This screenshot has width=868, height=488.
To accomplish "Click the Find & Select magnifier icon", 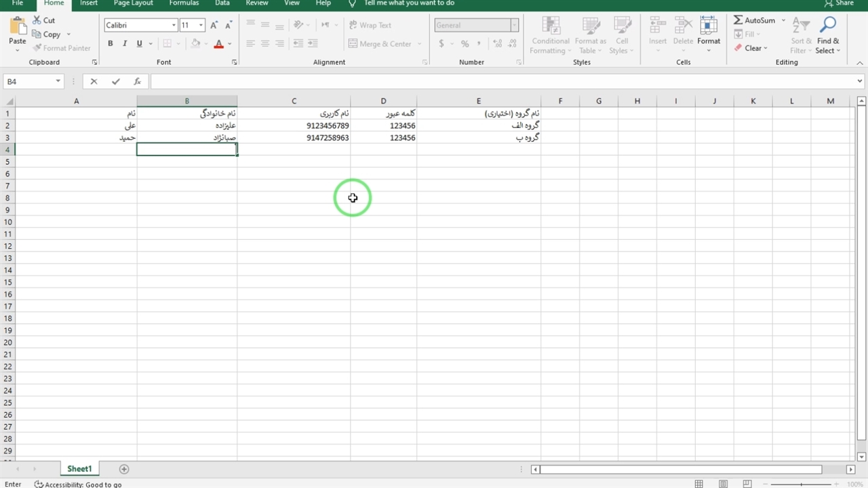I will point(827,26).
